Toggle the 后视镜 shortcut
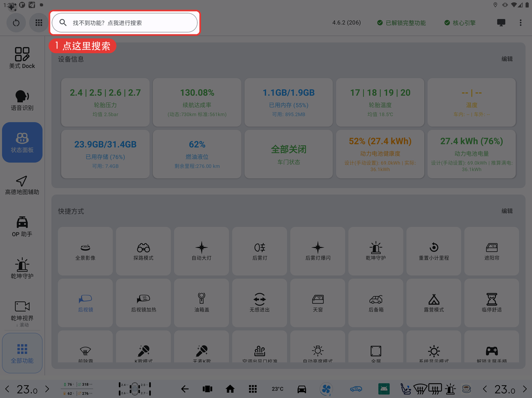 [x=85, y=303]
